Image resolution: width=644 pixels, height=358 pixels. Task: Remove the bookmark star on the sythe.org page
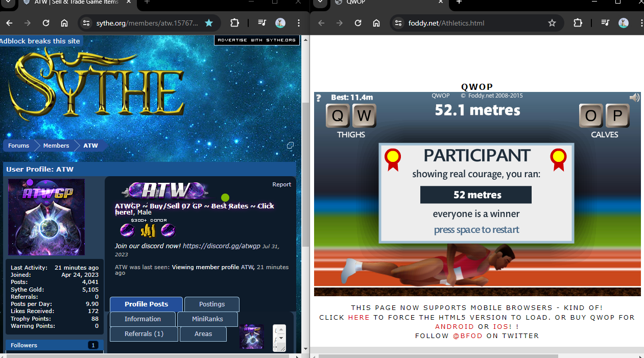point(209,23)
